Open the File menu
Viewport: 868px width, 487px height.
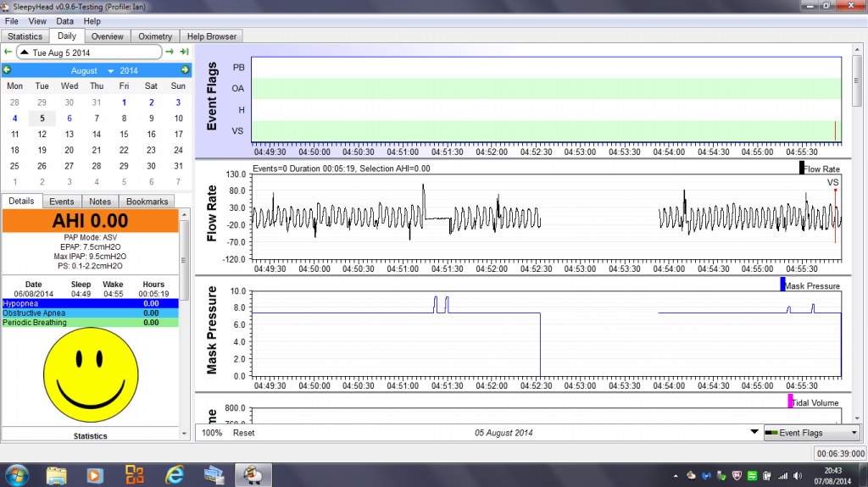(x=12, y=21)
